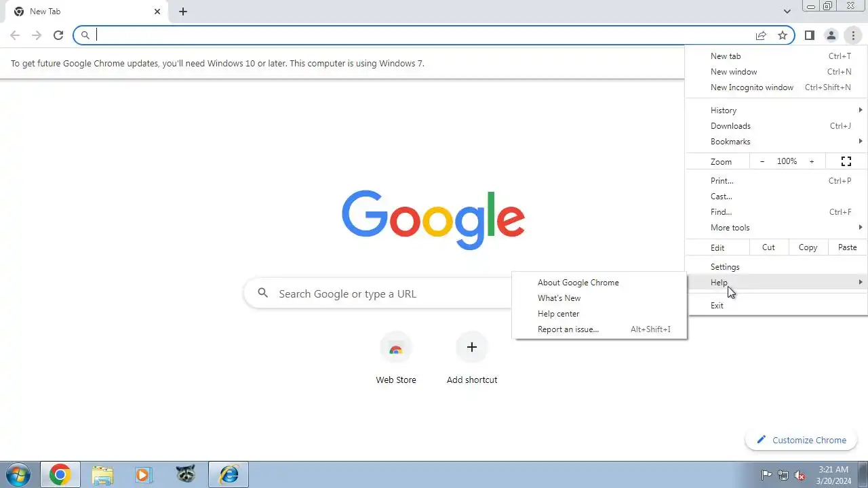This screenshot has width=868, height=488.
Task: Expand the More tools submenu
Action: (776, 228)
